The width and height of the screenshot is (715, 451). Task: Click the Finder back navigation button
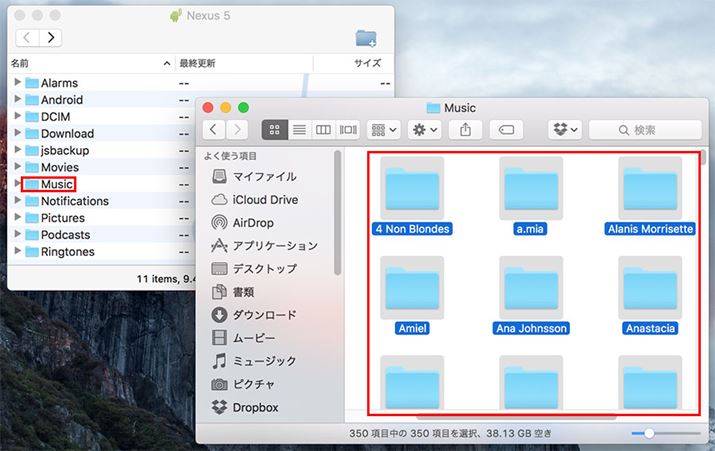point(213,130)
